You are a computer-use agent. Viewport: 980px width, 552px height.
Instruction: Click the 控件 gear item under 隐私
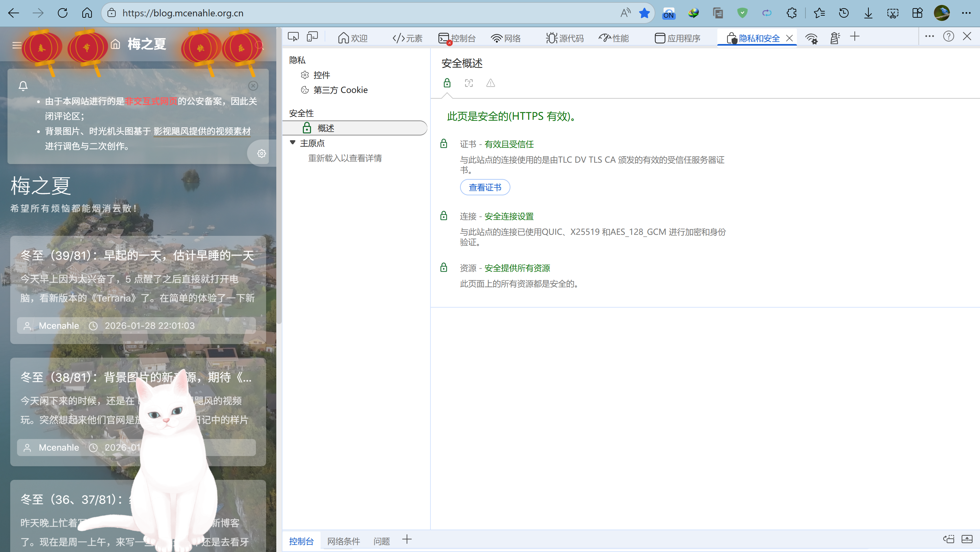pos(322,75)
